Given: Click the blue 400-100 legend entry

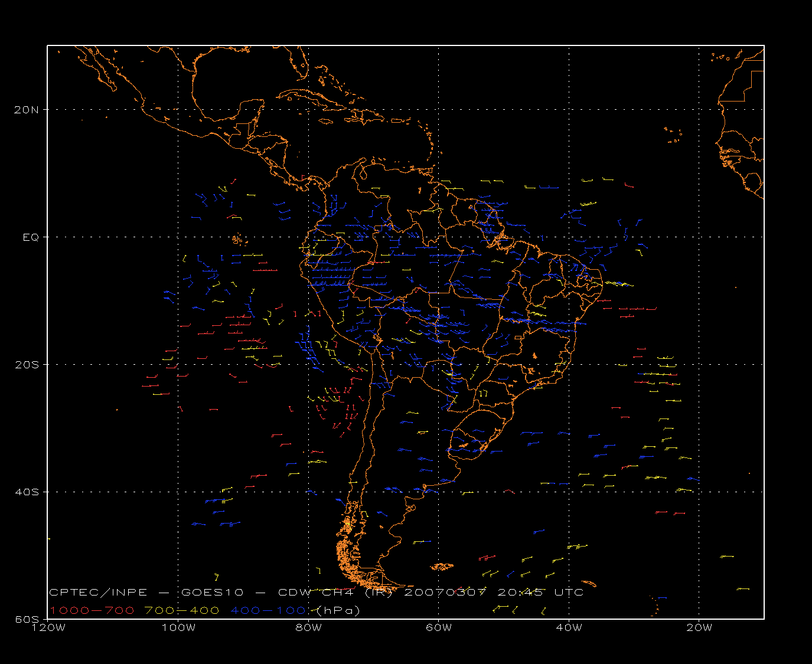Looking at the screenshot, I should 269,610.
